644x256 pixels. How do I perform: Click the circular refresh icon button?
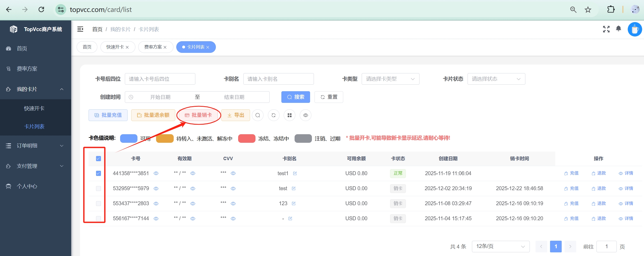point(274,115)
